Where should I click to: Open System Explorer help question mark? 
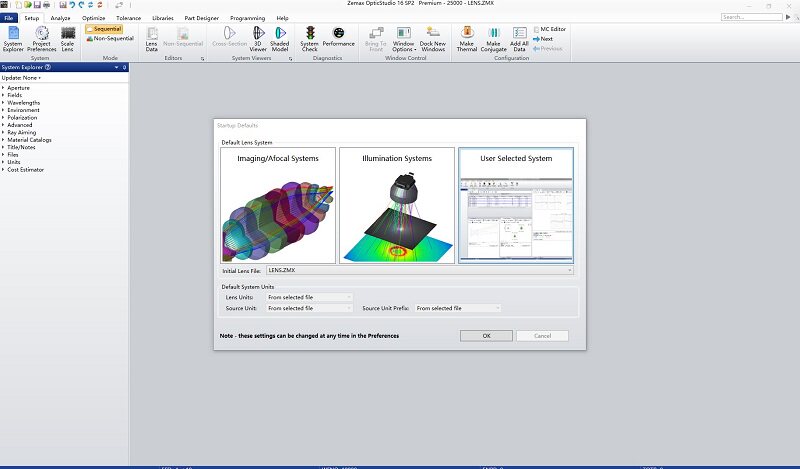pyautogui.click(x=48, y=67)
